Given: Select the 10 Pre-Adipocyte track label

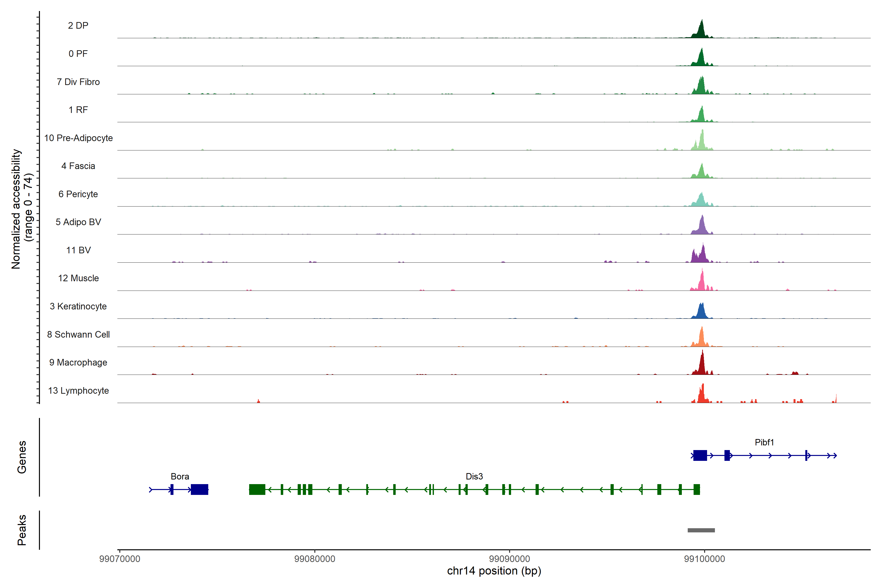Looking at the screenshot, I should tap(78, 138).
